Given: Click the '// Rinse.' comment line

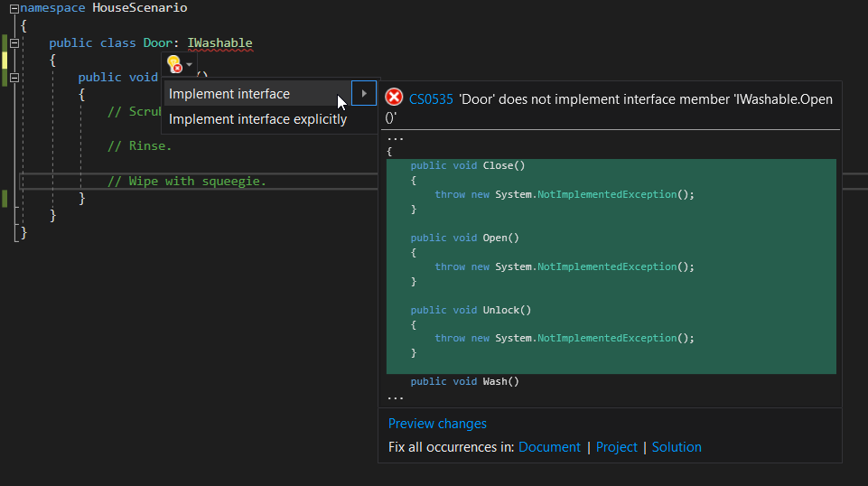Looking at the screenshot, I should tap(139, 146).
